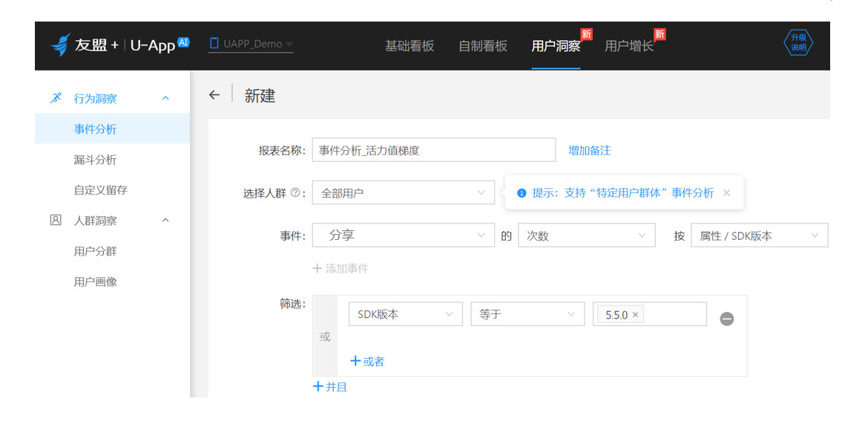Image resolution: width=868 pixels, height=433 pixels.
Task: Open the 全部用户 audience dropdown
Action: pos(403,193)
